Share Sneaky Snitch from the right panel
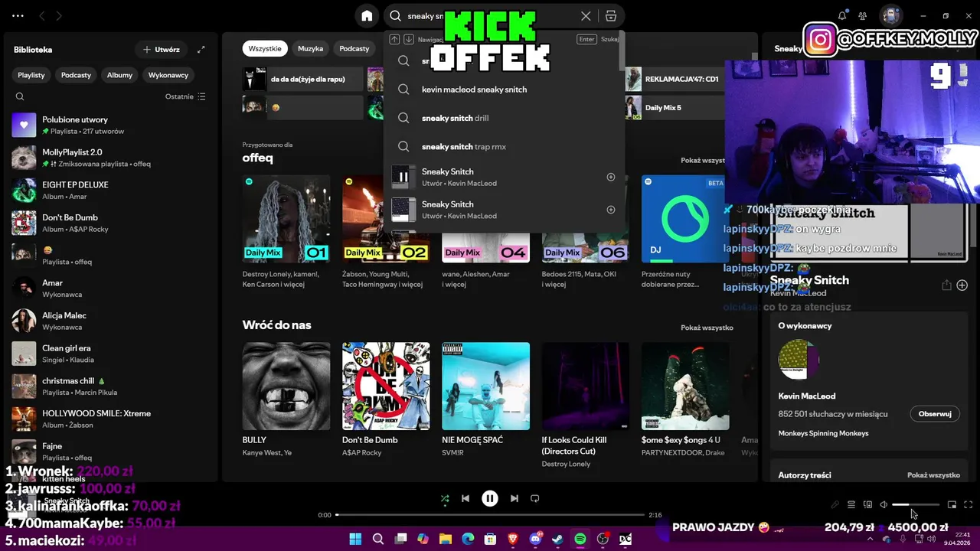Screen dimensions: 980x551 [946, 285]
